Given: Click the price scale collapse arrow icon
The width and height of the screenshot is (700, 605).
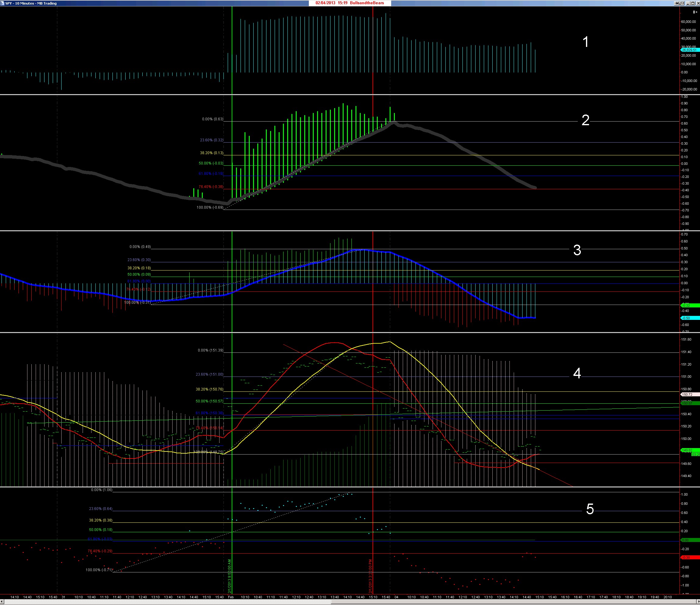Looking at the screenshot, I should coord(695,12).
